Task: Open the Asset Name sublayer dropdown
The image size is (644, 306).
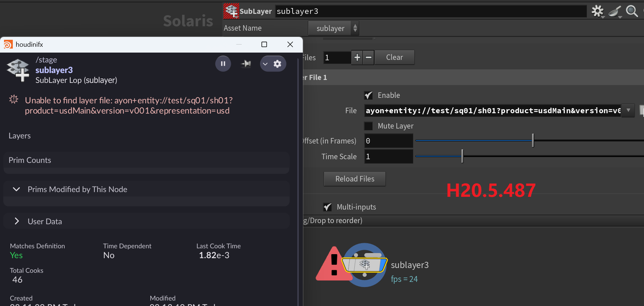Action: click(x=333, y=28)
